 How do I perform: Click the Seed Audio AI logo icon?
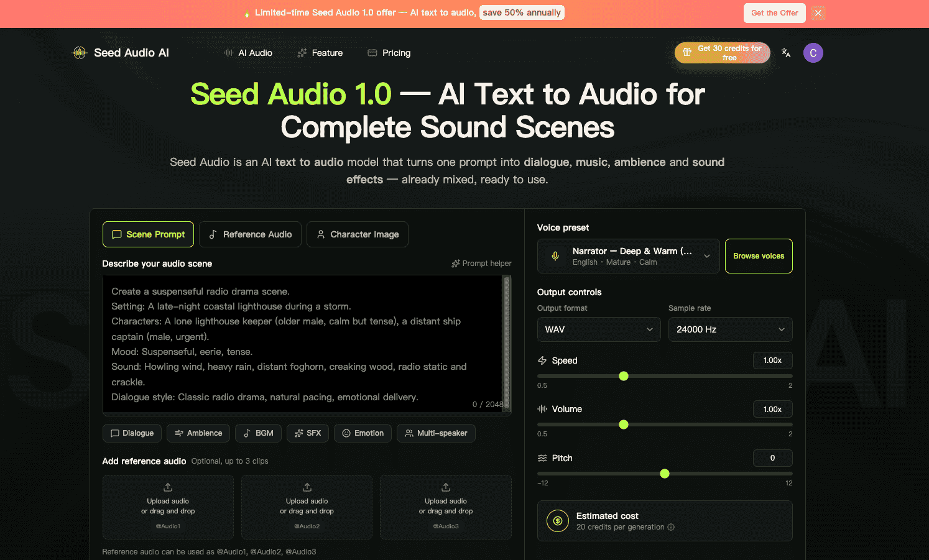(x=80, y=53)
